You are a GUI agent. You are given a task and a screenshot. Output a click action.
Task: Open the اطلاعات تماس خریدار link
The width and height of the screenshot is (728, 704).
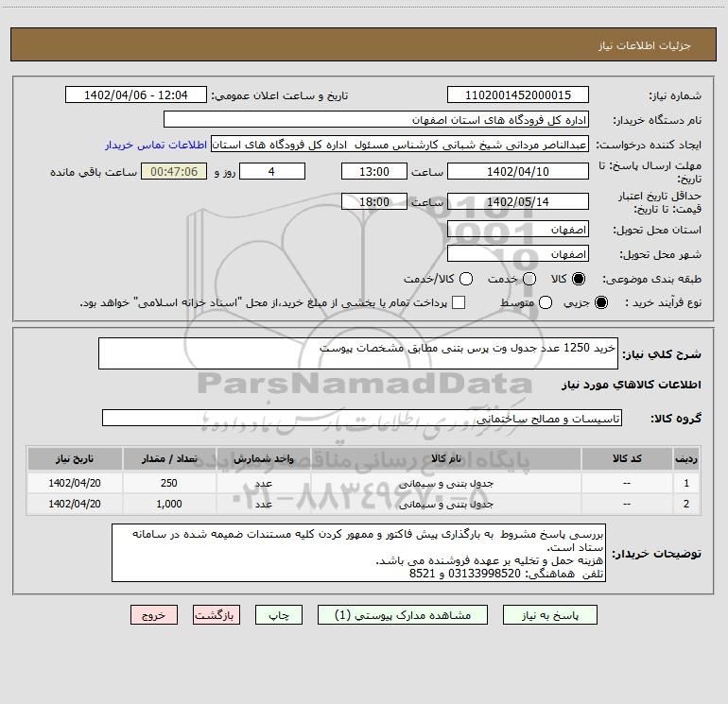[156, 145]
